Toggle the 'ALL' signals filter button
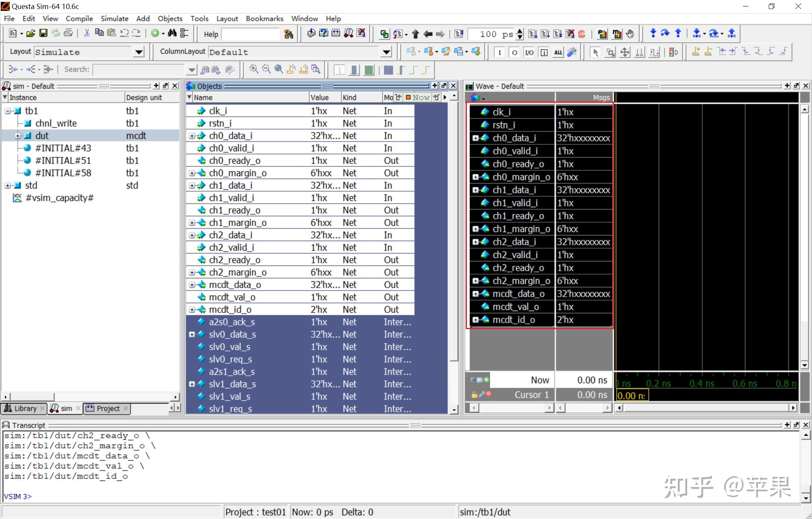Screen dimensions: 812x519 (x=558, y=52)
